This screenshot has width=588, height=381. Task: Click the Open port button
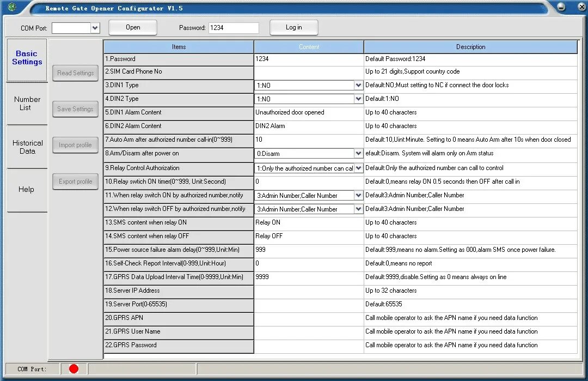133,27
